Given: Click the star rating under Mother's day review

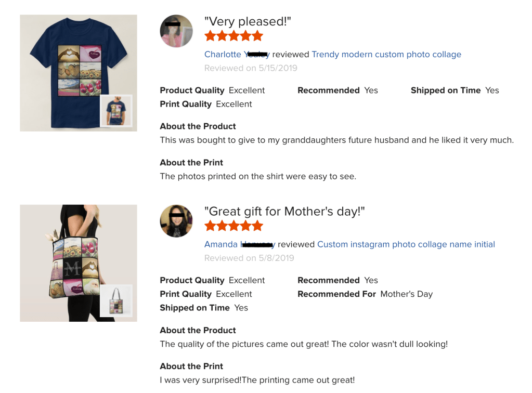Looking at the screenshot, I should click(x=233, y=226).
